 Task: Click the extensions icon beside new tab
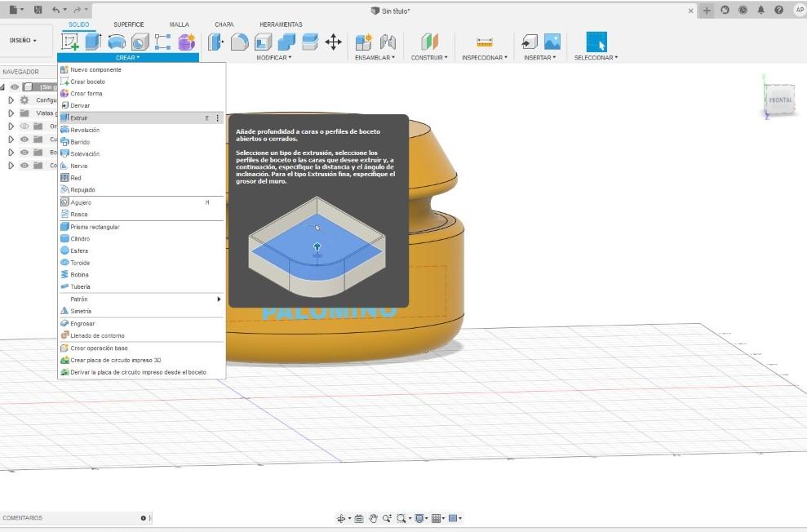point(725,10)
